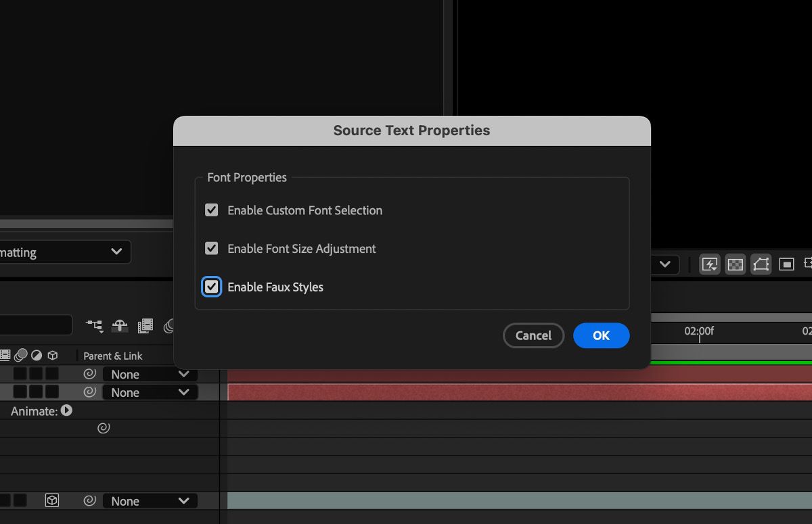Open the bottom None dropdown in Parent & Link
The image size is (812, 524).
coord(150,500)
